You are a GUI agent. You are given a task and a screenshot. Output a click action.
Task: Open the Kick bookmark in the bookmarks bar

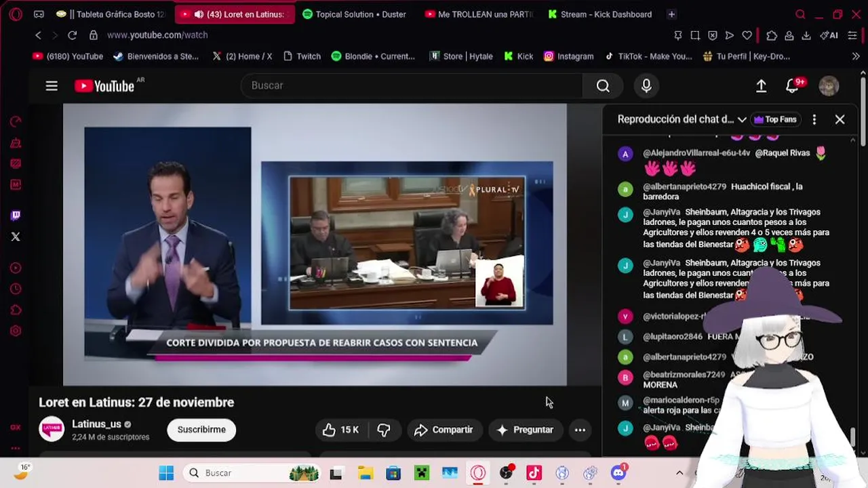(519, 56)
